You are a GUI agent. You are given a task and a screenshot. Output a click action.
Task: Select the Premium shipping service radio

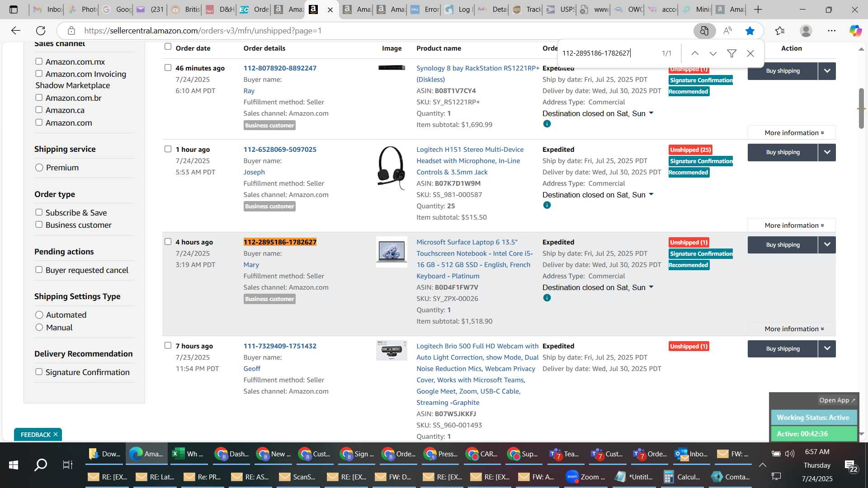[x=39, y=168]
